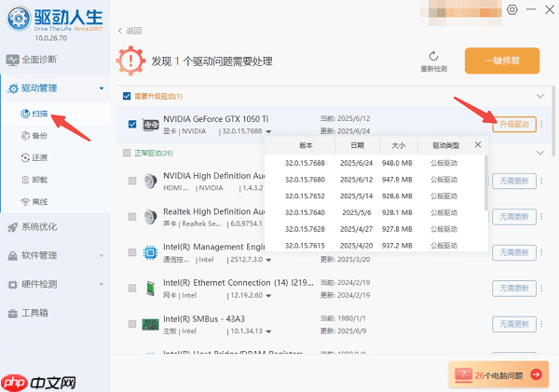The image size is (559, 392).
Task: Open the 32.0.15.7688 version dropdown arrow
Action: tap(268, 132)
